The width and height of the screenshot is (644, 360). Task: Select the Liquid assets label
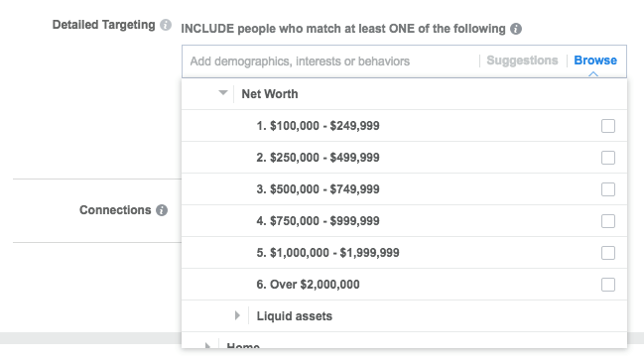coord(294,316)
